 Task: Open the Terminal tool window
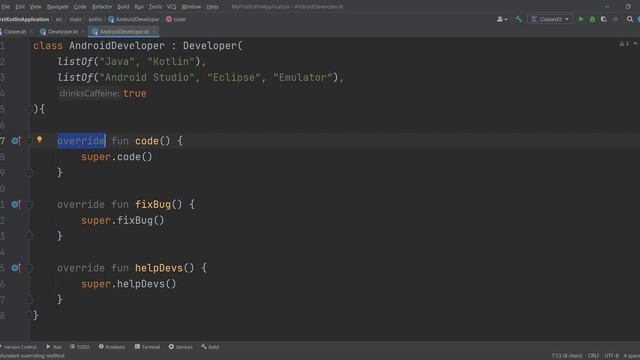(x=147, y=347)
